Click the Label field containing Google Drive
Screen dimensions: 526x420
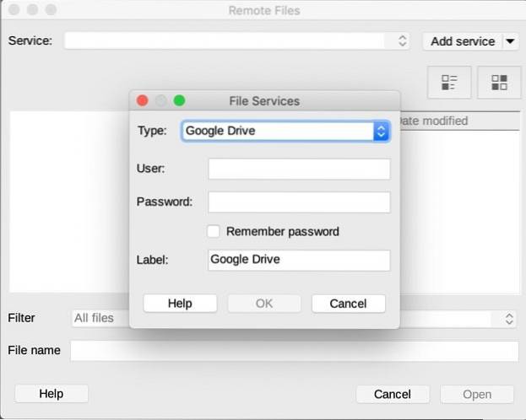click(x=299, y=260)
